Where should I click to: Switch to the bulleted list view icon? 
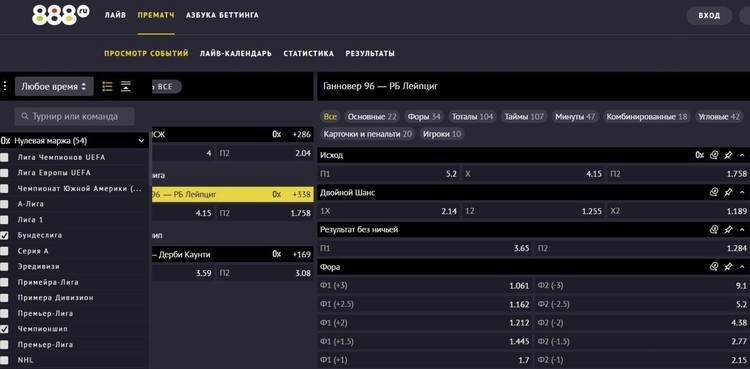point(108,87)
